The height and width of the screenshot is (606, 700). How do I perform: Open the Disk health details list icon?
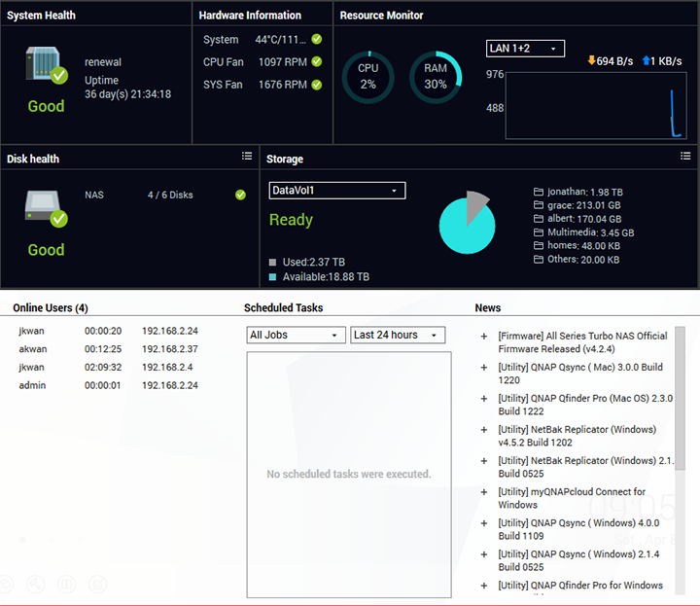point(247,156)
